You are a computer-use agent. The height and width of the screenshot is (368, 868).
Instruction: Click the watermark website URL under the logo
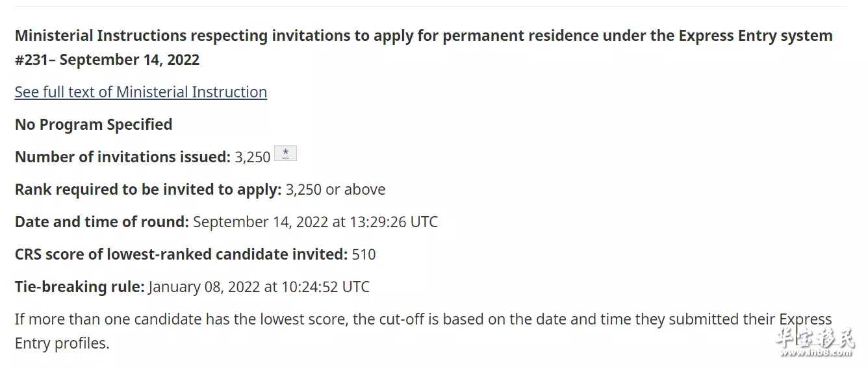click(x=816, y=354)
